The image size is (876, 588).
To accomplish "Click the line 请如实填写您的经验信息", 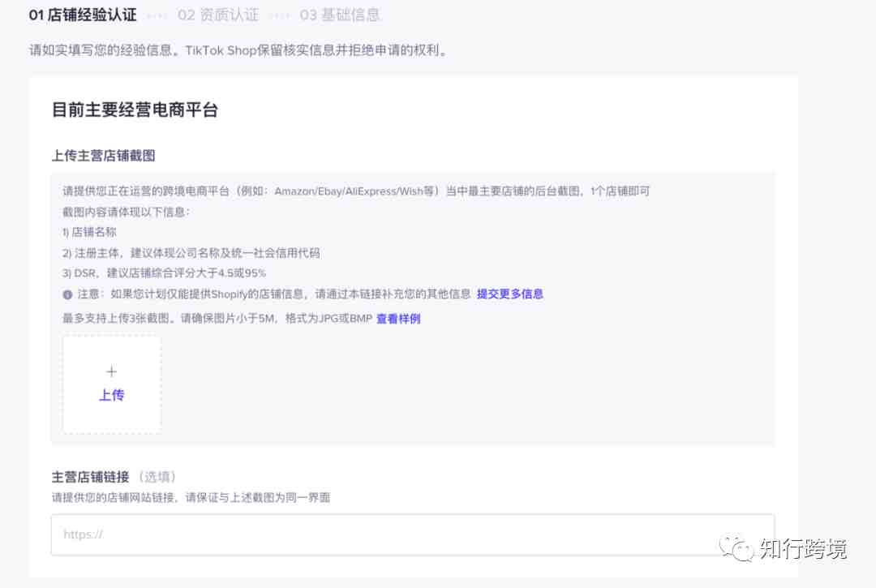I will (239, 50).
